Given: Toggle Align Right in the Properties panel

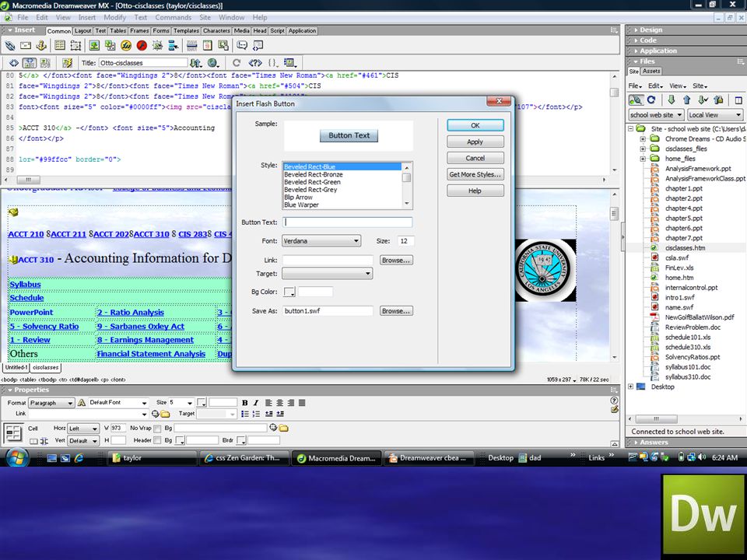Looking at the screenshot, I should (290, 403).
